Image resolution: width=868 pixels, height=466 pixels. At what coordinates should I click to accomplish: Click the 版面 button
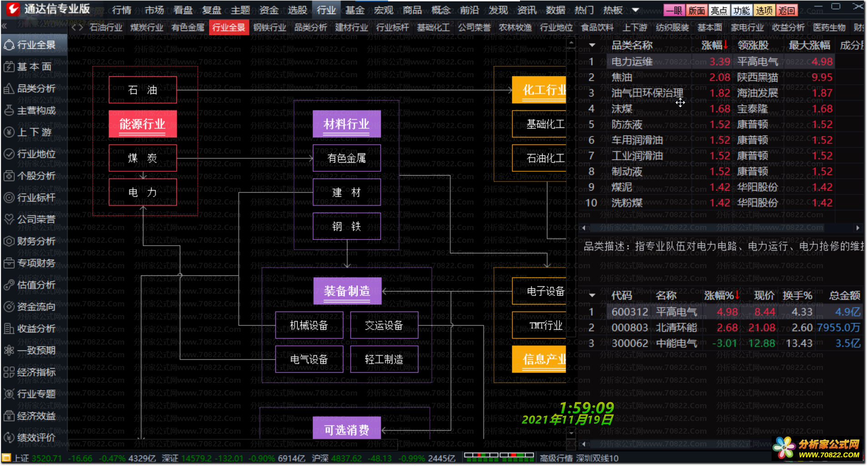[696, 10]
